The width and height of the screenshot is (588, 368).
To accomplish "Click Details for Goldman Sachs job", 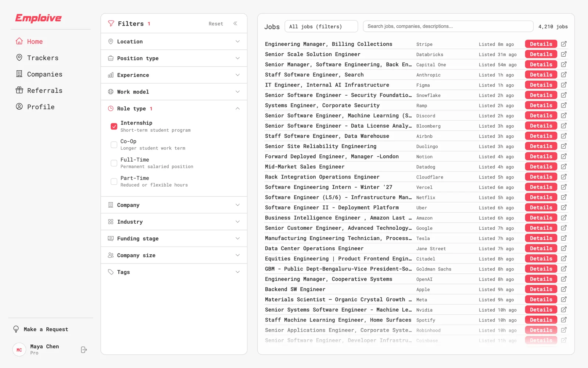I will [x=541, y=269].
